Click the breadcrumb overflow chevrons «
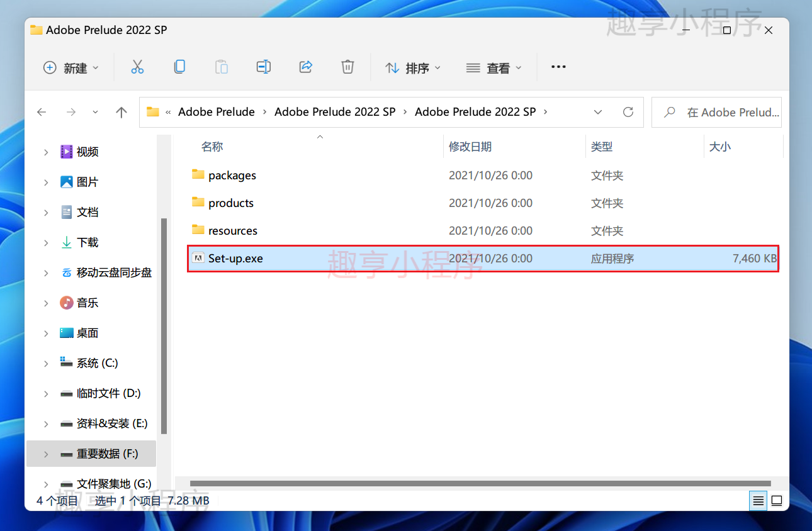Image resolution: width=812 pixels, height=531 pixels. (168, 112)
